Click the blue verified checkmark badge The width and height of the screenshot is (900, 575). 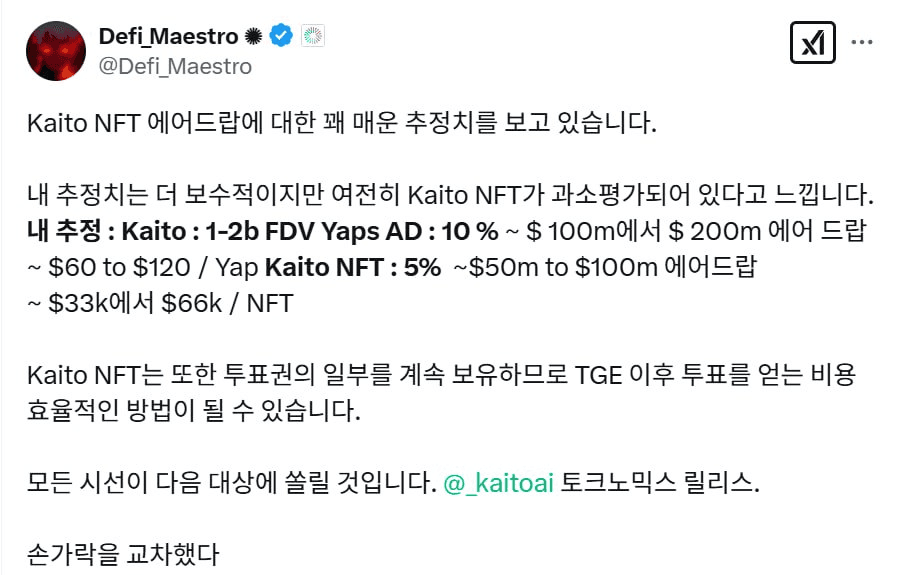pos(281,36)
